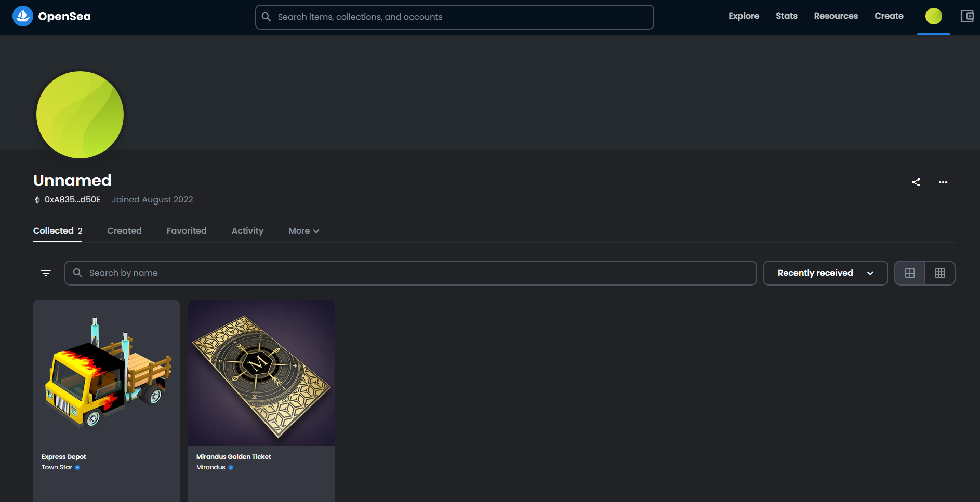Click the magnifier in Search by name
Viewport: 980px width, 502px height.
[x=78, y=273]
